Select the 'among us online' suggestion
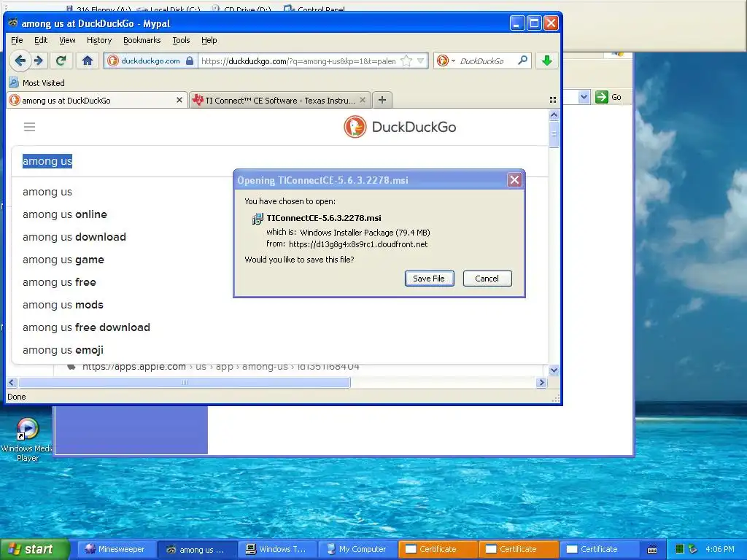Image resolution: width=747 pixels, height=560 pixels. coord(65,214)
